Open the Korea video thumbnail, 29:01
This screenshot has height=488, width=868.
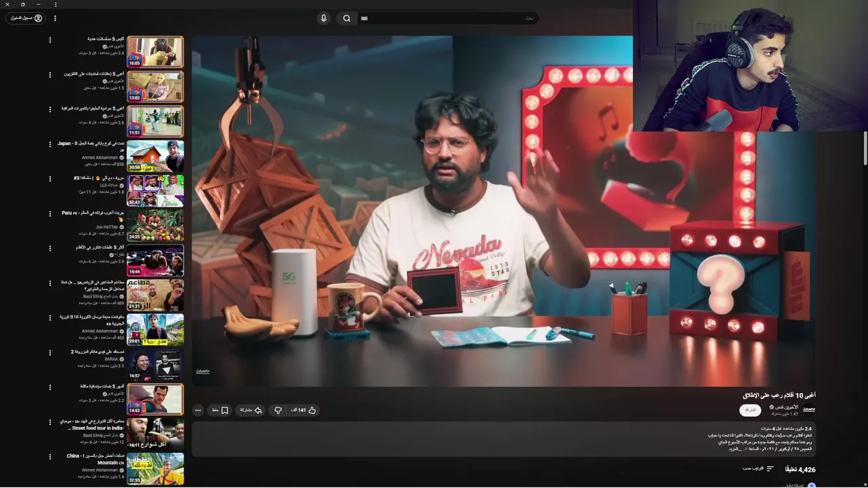[155, 329]
